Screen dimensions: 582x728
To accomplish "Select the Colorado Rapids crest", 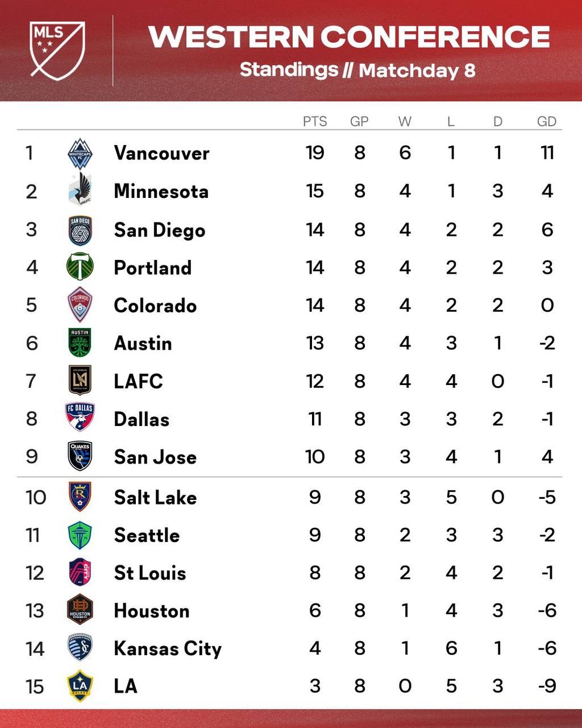I will tap(80, 305).
